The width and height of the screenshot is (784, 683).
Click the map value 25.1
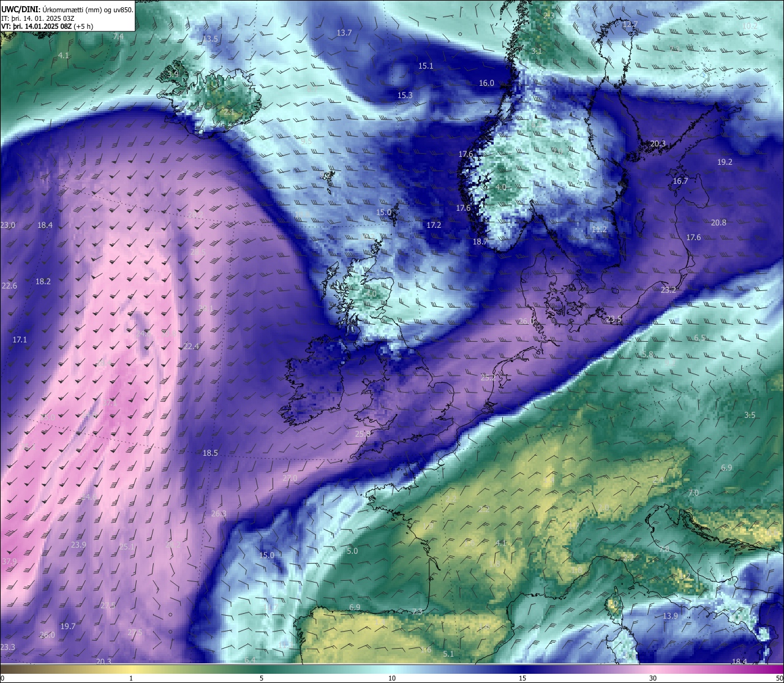point(126,546)
